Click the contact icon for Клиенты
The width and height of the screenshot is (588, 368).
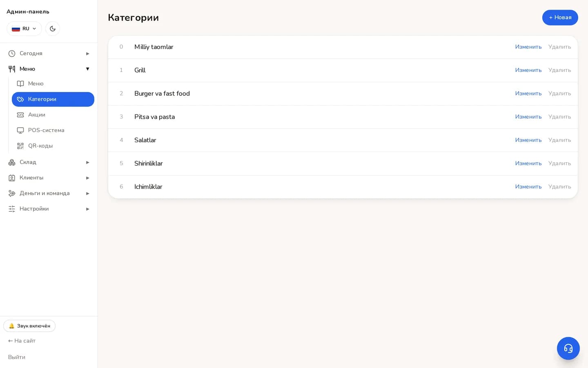coord(12,178)
